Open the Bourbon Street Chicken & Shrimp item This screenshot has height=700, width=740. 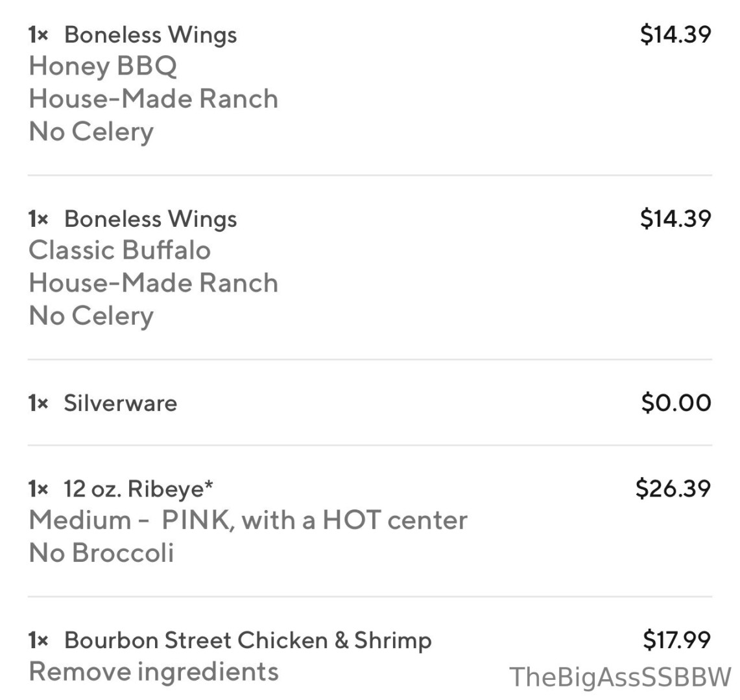click(247, 640)
